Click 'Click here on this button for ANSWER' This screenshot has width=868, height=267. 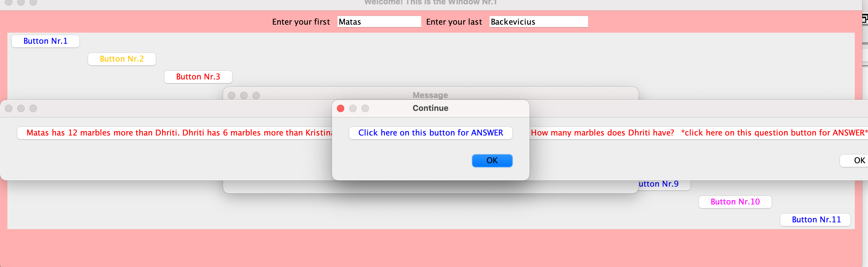(431, 133)
